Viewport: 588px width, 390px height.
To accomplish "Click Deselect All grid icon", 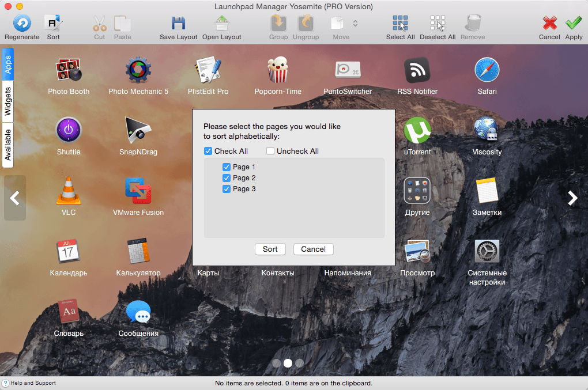I will point(438,23).
